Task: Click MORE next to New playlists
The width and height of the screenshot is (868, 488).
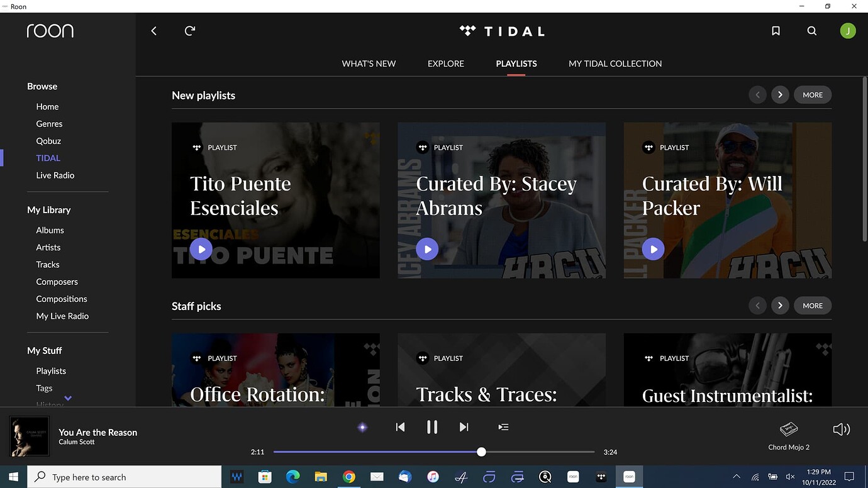Action: tap(812, 94)
